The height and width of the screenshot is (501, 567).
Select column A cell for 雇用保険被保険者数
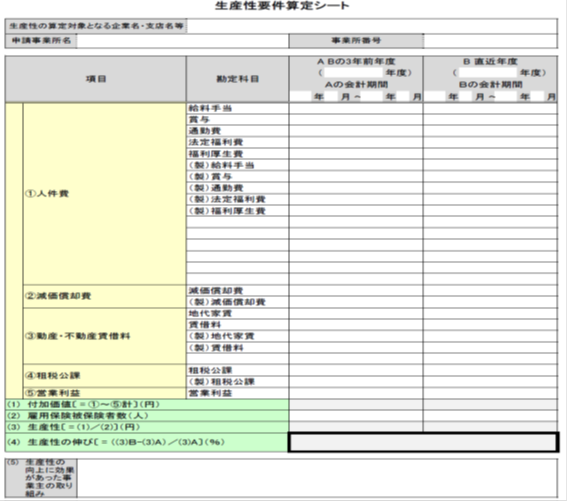click(356, 416)
